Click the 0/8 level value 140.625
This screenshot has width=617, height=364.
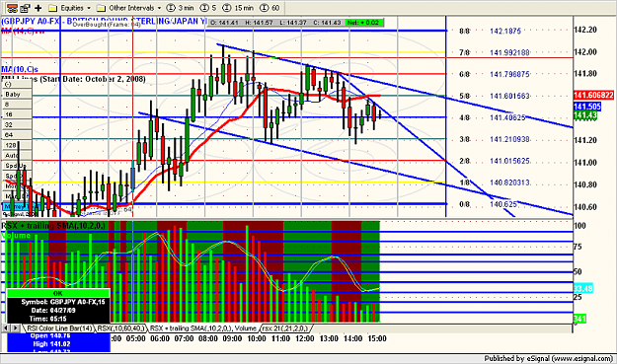click(503, 204)
